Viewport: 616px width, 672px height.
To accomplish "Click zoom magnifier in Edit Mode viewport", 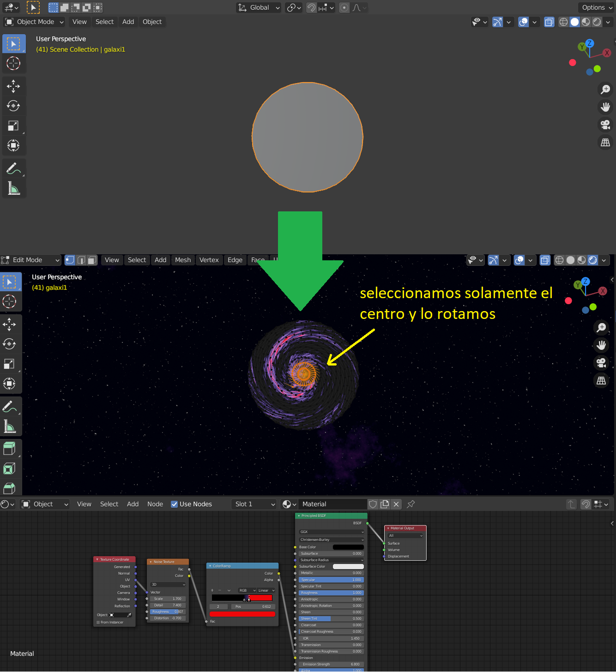I will coord(601,328).
